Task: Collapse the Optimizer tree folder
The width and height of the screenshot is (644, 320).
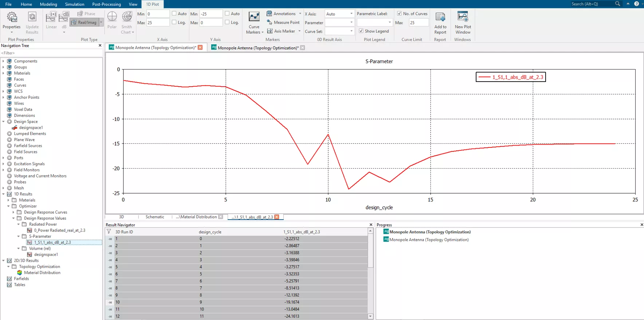Action: click(x=8, y=206)
